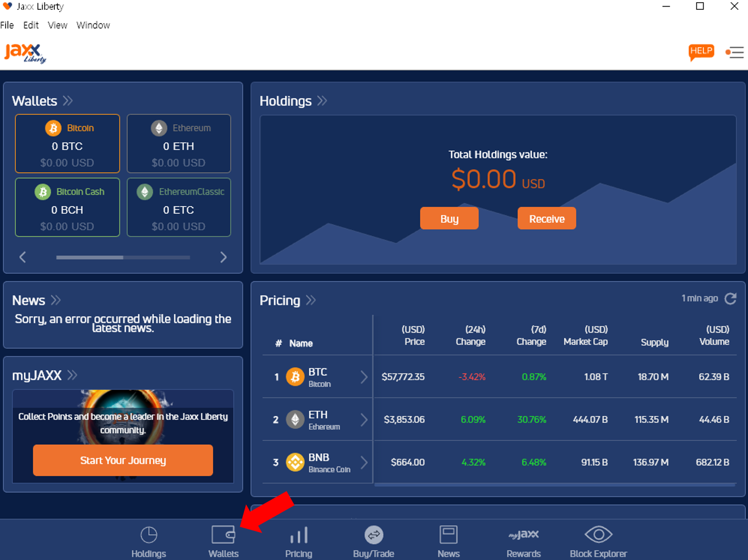
Task: Click the HELP speech bubble icon
Action: [x=701, y=52]
